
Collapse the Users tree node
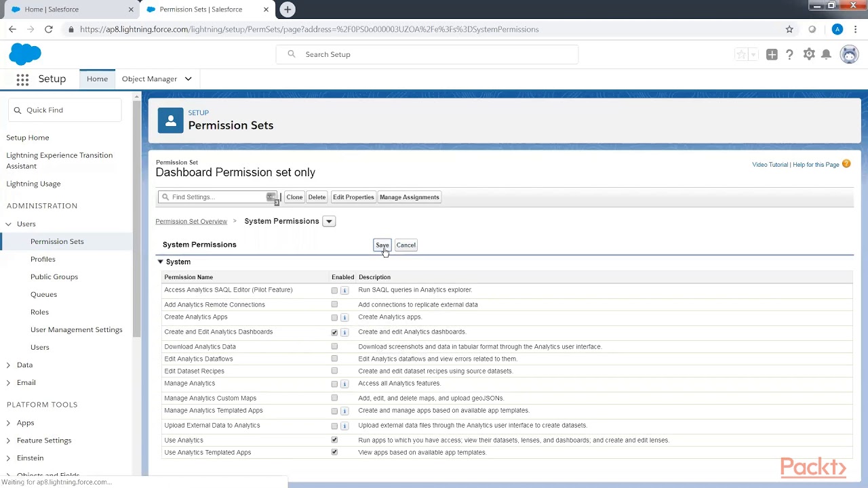[9, 224]
